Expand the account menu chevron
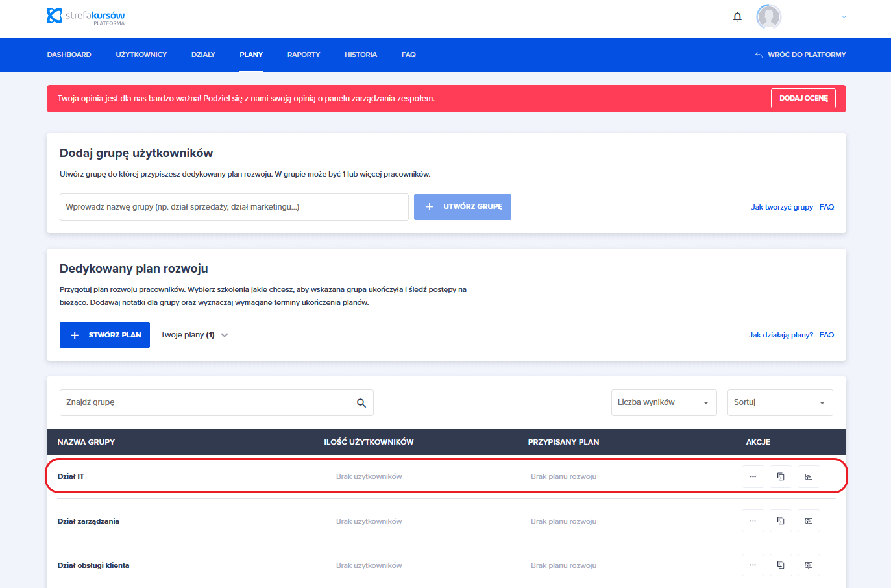Viewport: 891px width, 588px height. [x=844, y=17]
